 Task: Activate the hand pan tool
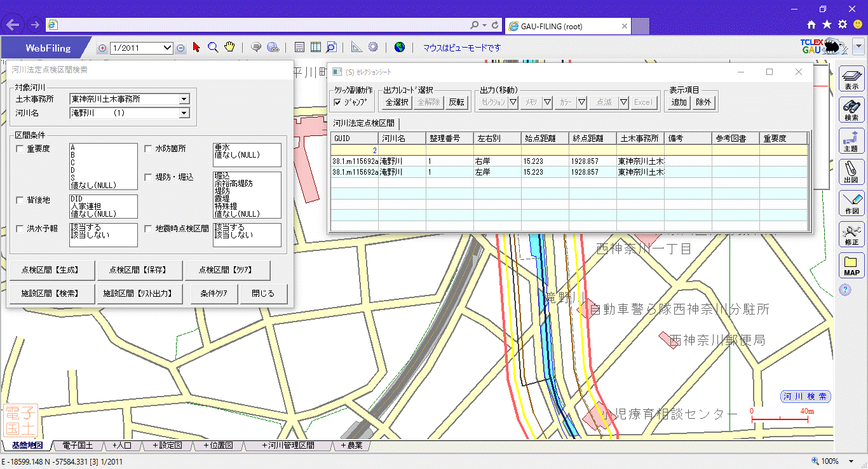[x=229, y=47]
